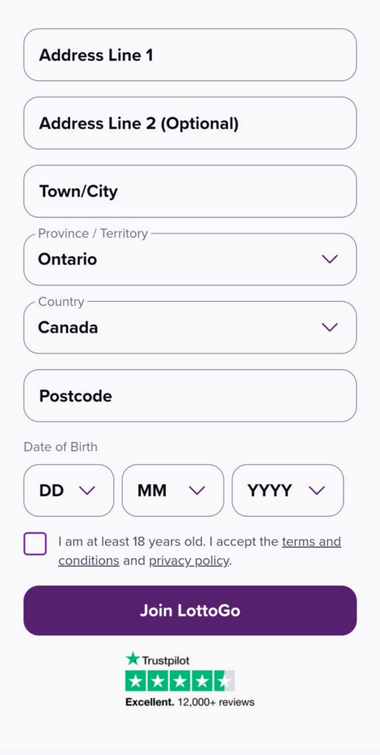Open the Province / Territory dropdown showing Ontario
The image size is (380, 755).
tap(190, 260)
